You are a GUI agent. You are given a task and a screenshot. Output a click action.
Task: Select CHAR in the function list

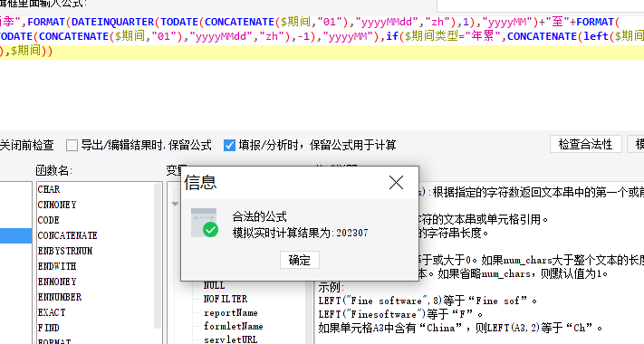click(49, 189)
